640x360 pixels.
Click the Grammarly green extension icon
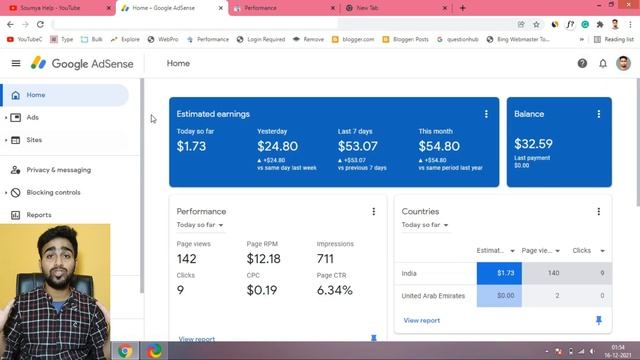(x=585, y=24)
